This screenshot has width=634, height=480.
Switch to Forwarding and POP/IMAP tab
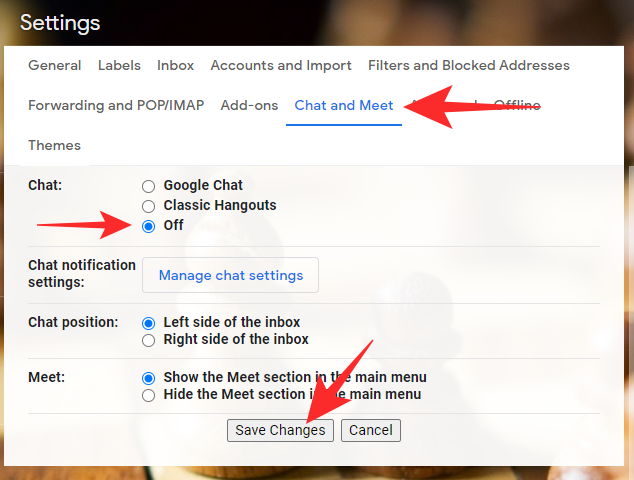click(116, 106)
